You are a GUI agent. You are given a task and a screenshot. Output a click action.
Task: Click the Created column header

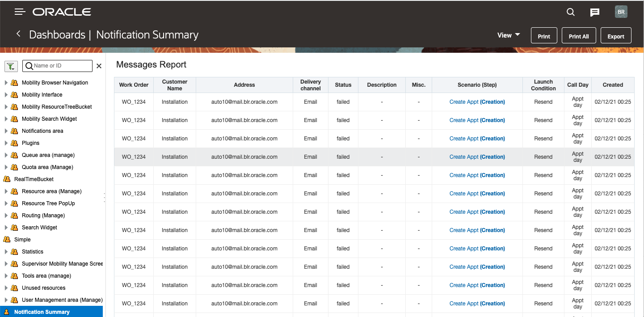point(612,85)
